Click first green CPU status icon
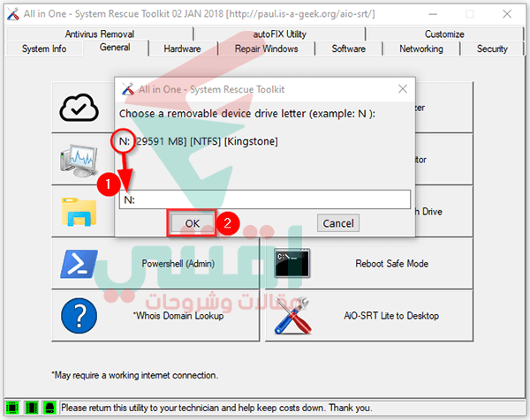This screenshot has height=420, width=530. coord(12,408)
